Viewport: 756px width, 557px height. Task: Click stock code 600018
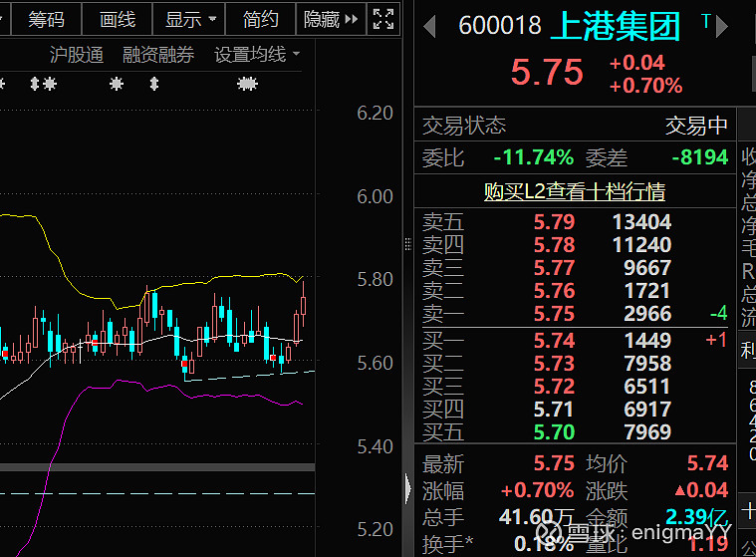pyautogui.click(x=500, y=26)
